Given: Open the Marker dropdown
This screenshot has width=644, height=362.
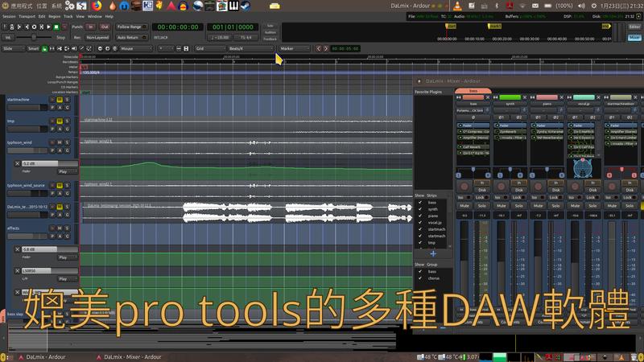Looking at the screenshot, I should click(295, 48).
